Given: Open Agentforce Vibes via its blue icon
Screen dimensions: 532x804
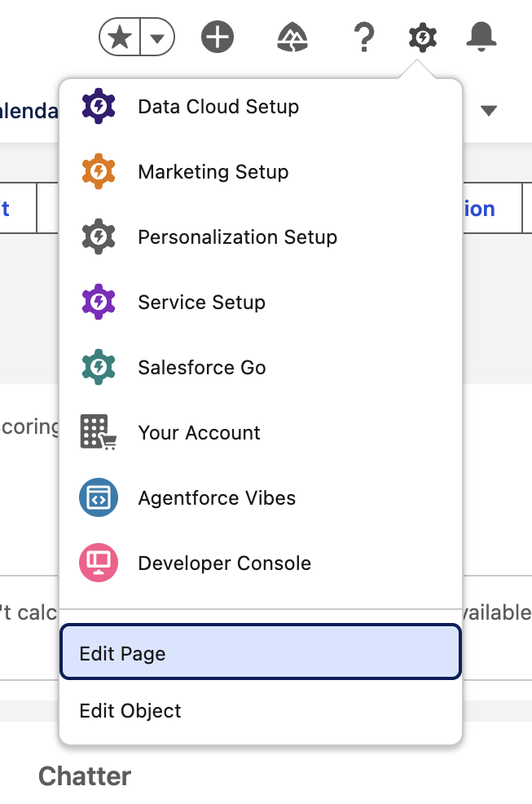Looking at the screenshot, I should point(98,497).
